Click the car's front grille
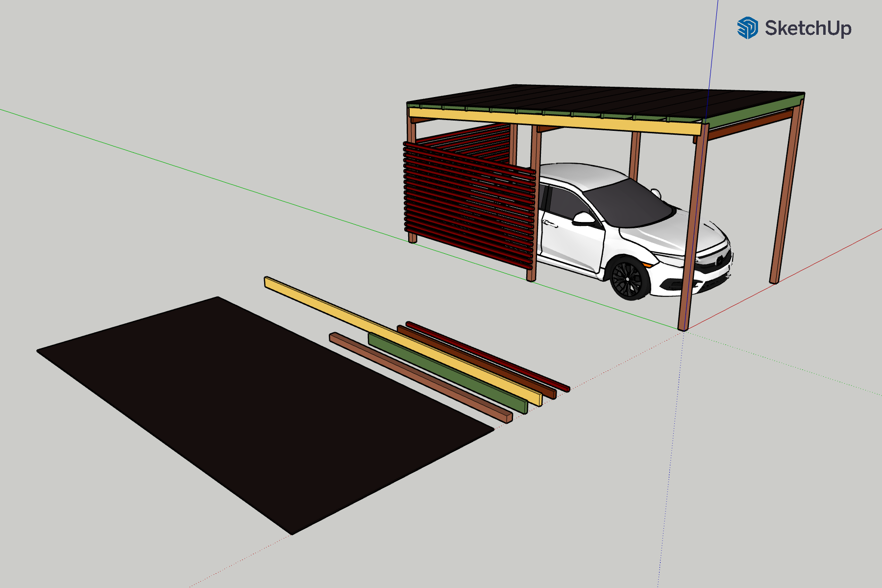Viewport: 882px width, 588px height. tap(715, 262)
